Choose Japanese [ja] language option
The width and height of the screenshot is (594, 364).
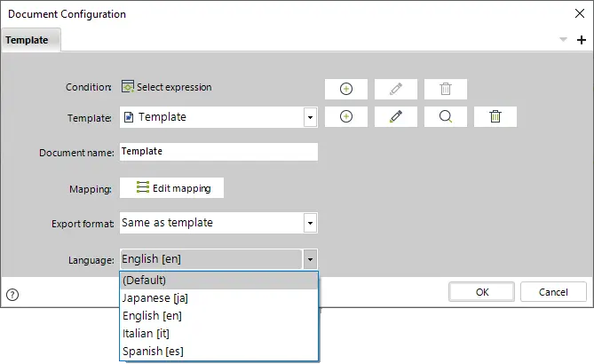click(x=219, y=298)
